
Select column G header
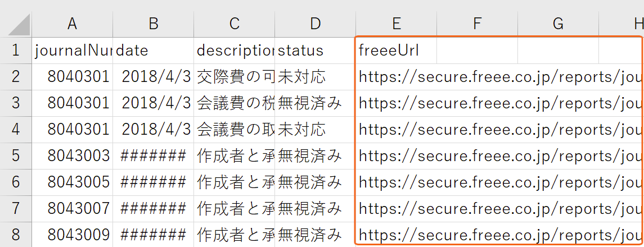[558, 24]
